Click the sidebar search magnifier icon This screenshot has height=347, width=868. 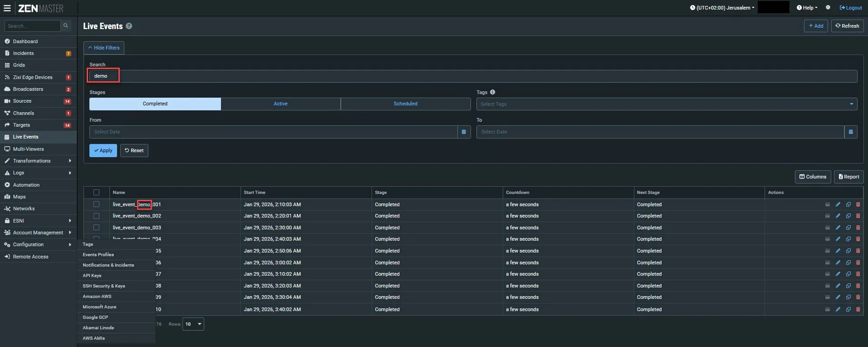click(x=66, y=26)
